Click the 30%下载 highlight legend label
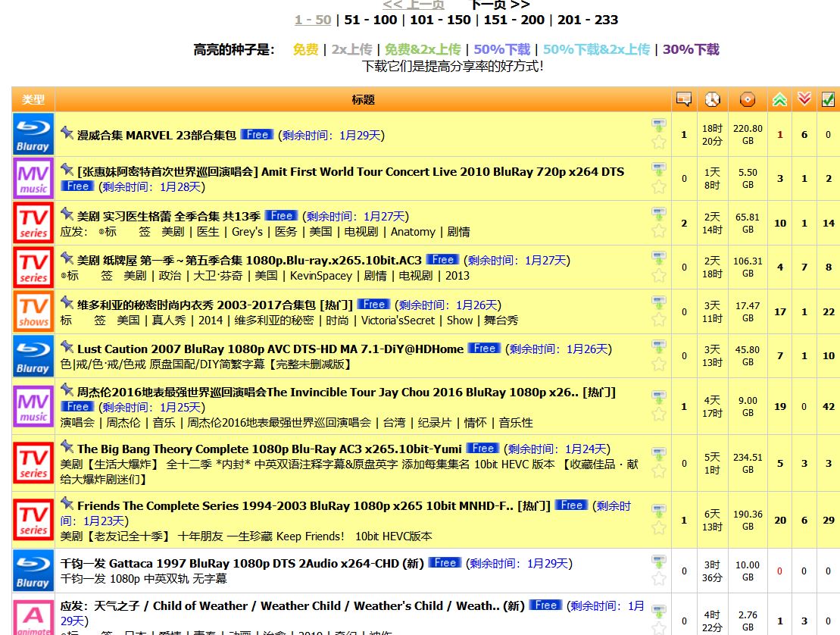 click(691, 49)
